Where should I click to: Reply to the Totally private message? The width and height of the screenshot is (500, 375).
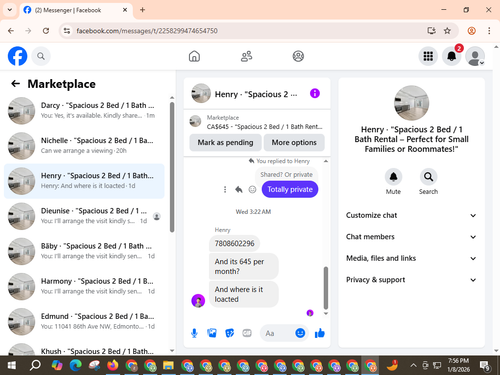click(x=239, y=189)
